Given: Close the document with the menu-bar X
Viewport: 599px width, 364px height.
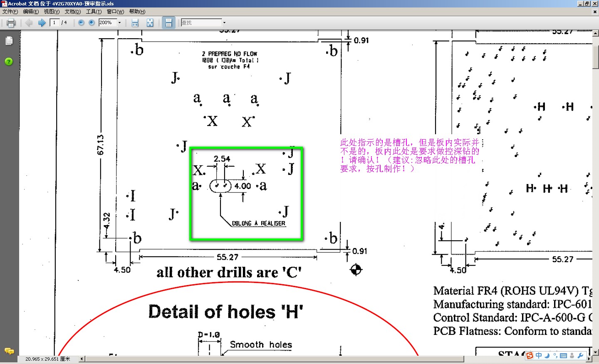Looking at the screenshot, I should [595, 12].
